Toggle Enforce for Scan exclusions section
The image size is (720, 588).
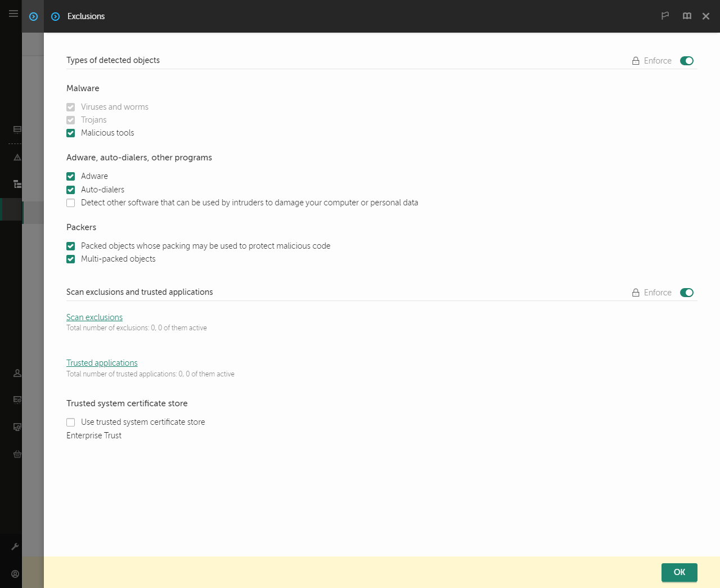(687, 293)
